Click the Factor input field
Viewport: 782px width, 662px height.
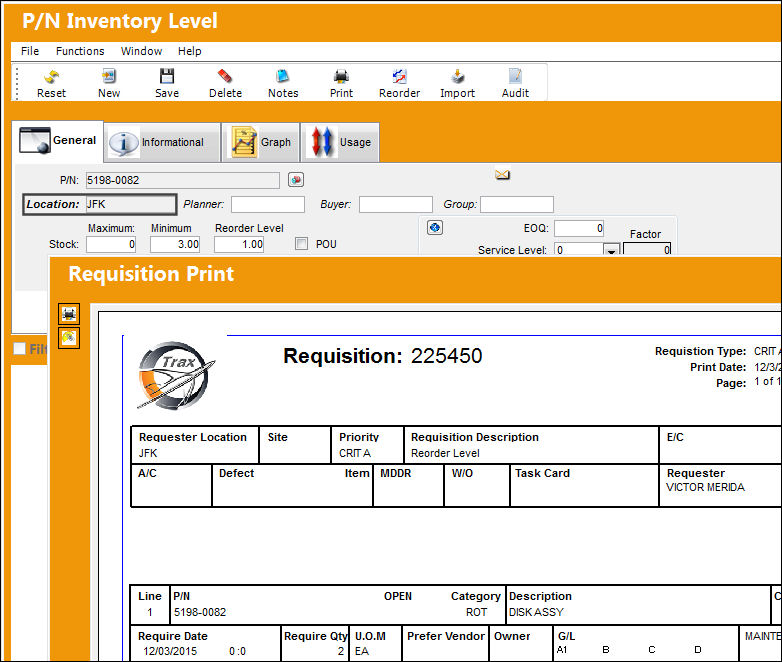tap(647, 248)
